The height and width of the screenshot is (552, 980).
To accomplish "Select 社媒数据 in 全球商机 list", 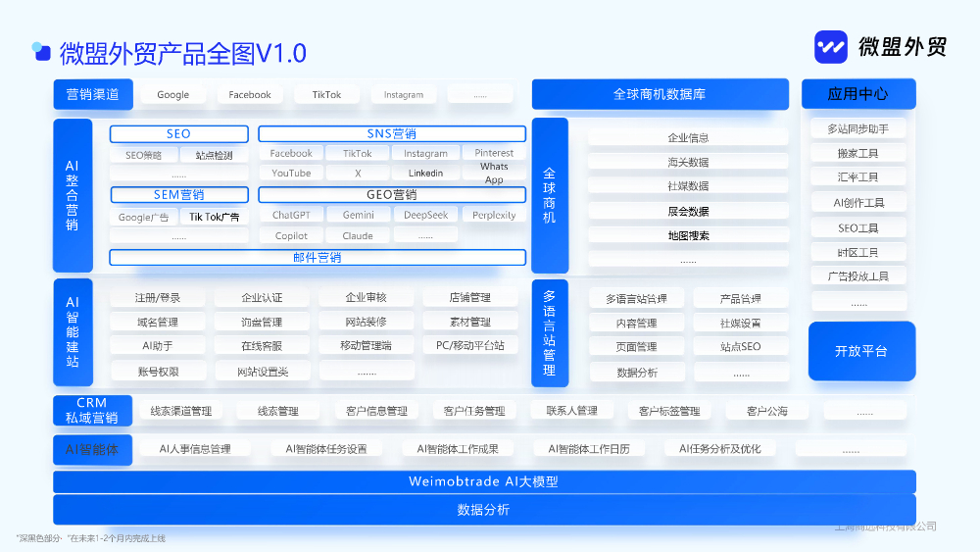I will tap(688, 186).
